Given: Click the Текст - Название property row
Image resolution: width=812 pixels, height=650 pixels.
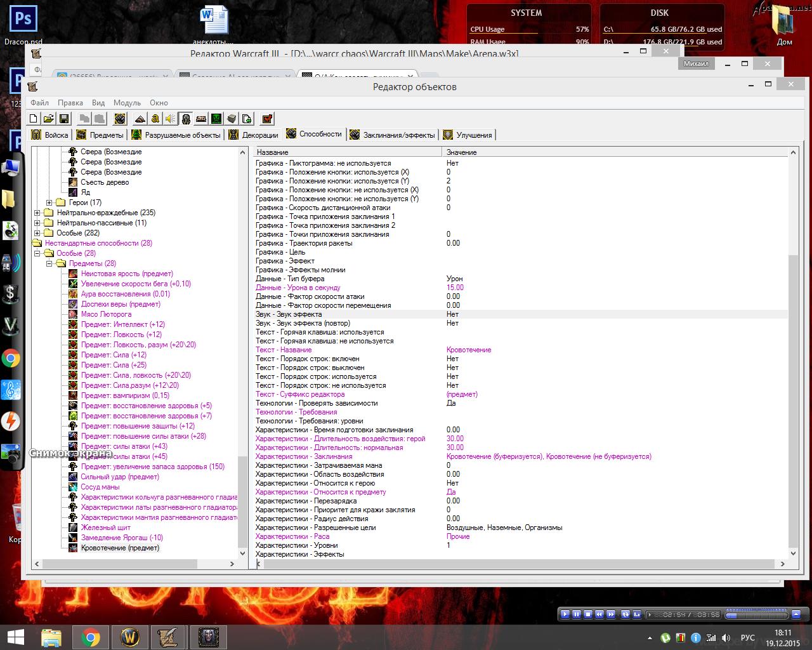Looking at the screenshot, I should [x=520, y=350].
